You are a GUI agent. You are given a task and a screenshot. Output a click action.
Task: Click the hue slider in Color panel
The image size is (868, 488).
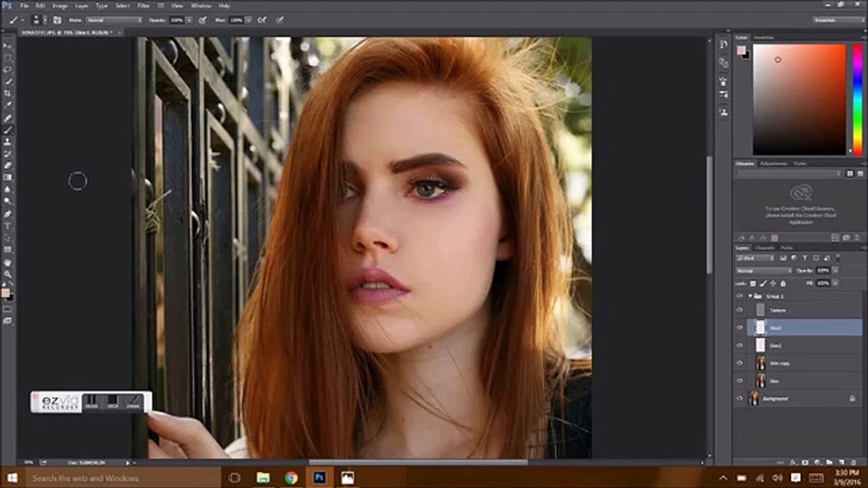coord(857,100)
